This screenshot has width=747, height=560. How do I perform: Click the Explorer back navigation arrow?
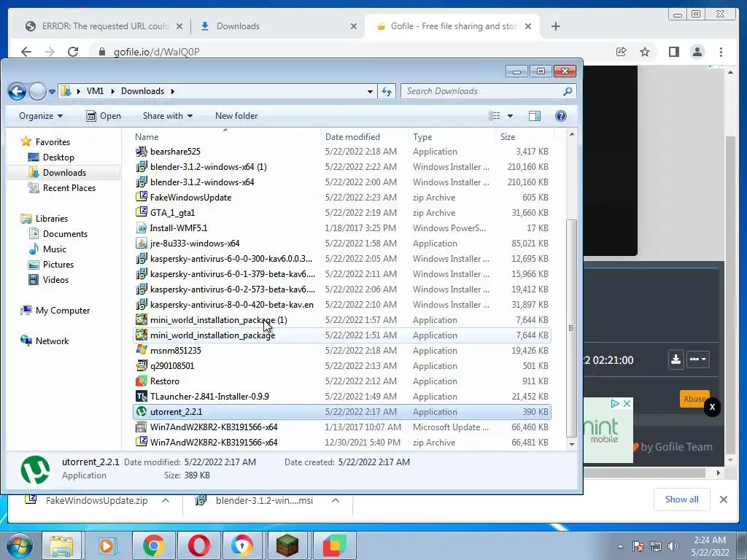(18, 91)
